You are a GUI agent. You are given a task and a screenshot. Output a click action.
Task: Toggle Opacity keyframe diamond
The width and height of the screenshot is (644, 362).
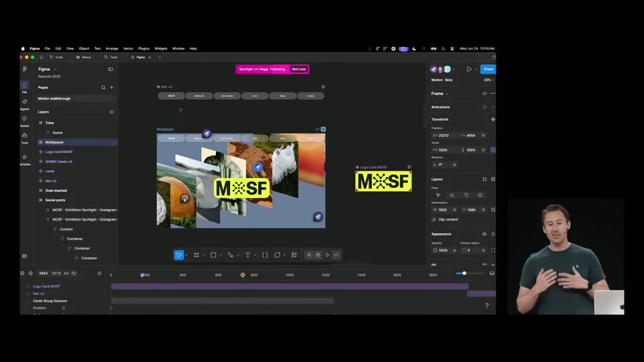[x=454, y=250]
